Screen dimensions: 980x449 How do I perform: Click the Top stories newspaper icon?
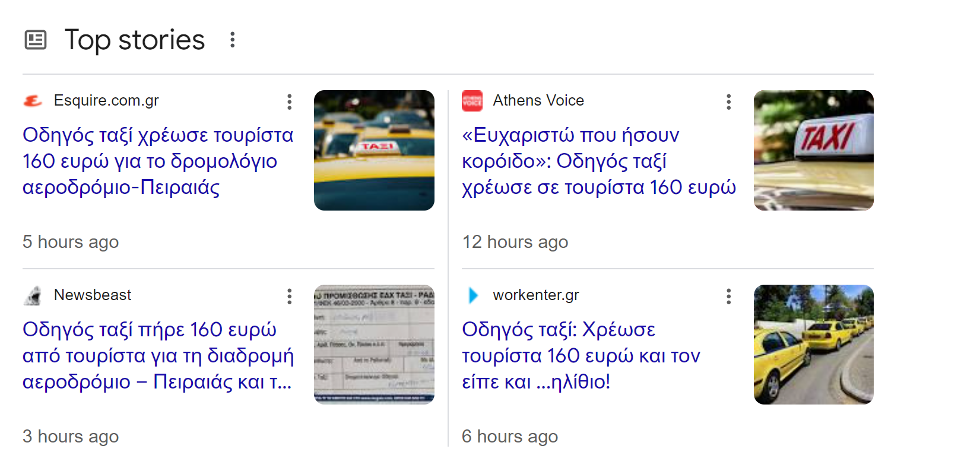[36, 40]
